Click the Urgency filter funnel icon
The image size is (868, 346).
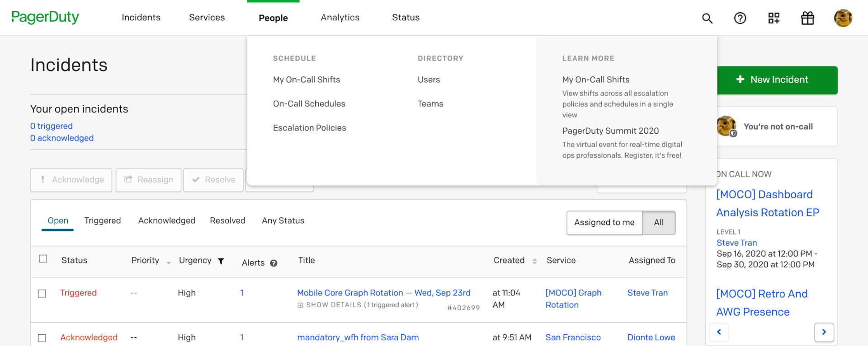coord(221,261)
